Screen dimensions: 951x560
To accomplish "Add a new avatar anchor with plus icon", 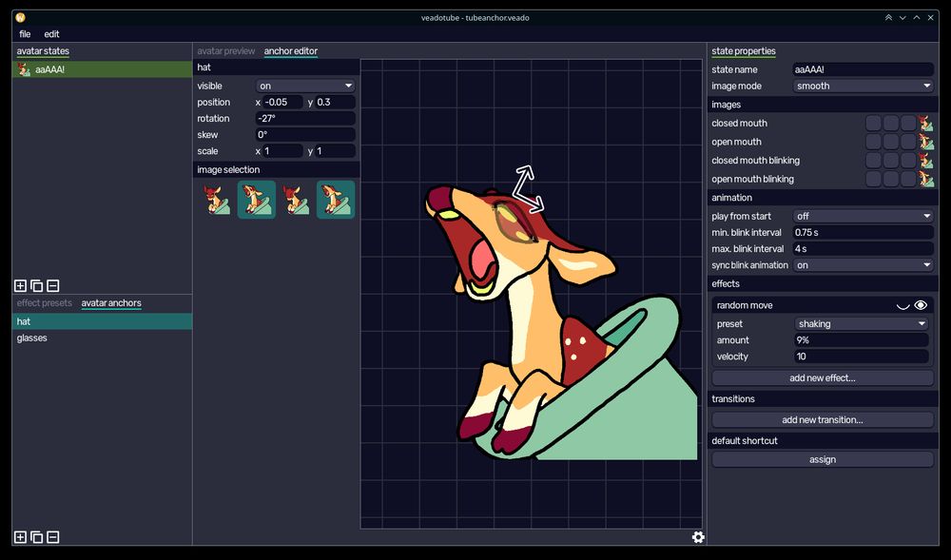I will (20, 537).
